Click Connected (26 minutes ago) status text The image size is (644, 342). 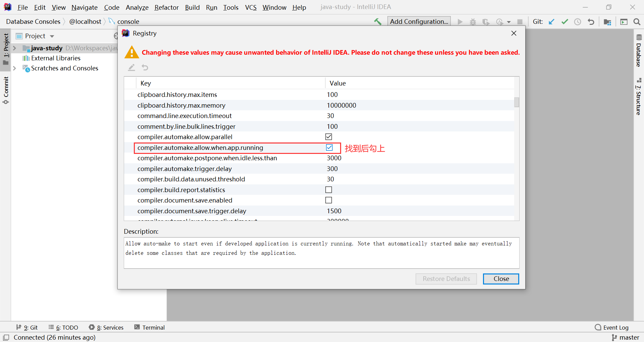coord(54,337)
